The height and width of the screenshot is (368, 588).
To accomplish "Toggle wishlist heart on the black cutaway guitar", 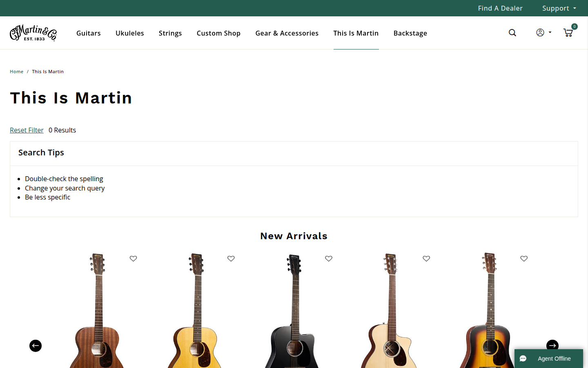I will (x=329, y=258).
